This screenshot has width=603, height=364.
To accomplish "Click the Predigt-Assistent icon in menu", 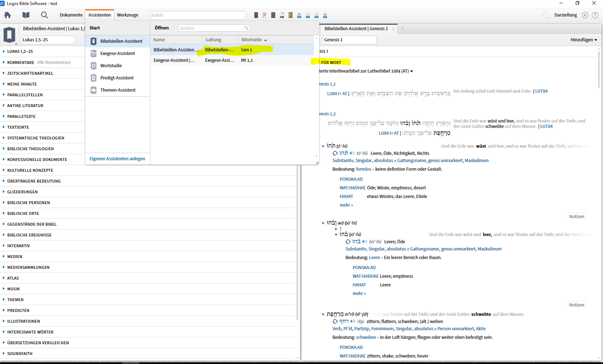I will [94, 78].
